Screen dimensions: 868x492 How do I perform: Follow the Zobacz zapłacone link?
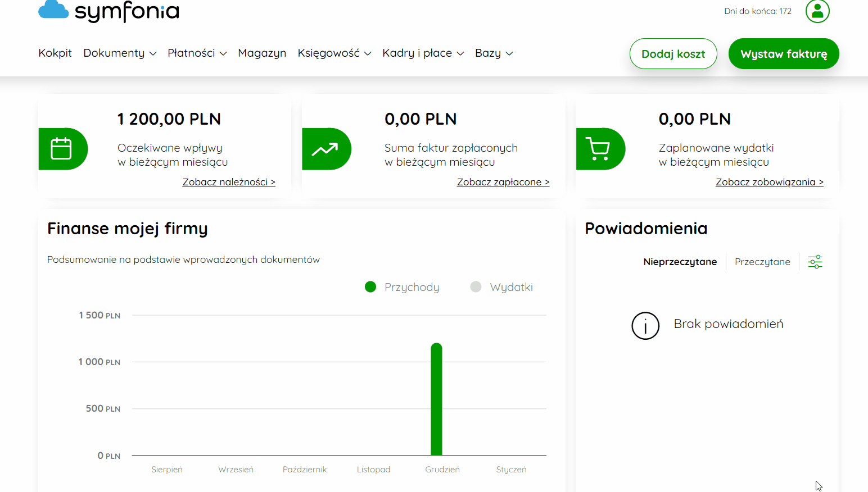503,182
